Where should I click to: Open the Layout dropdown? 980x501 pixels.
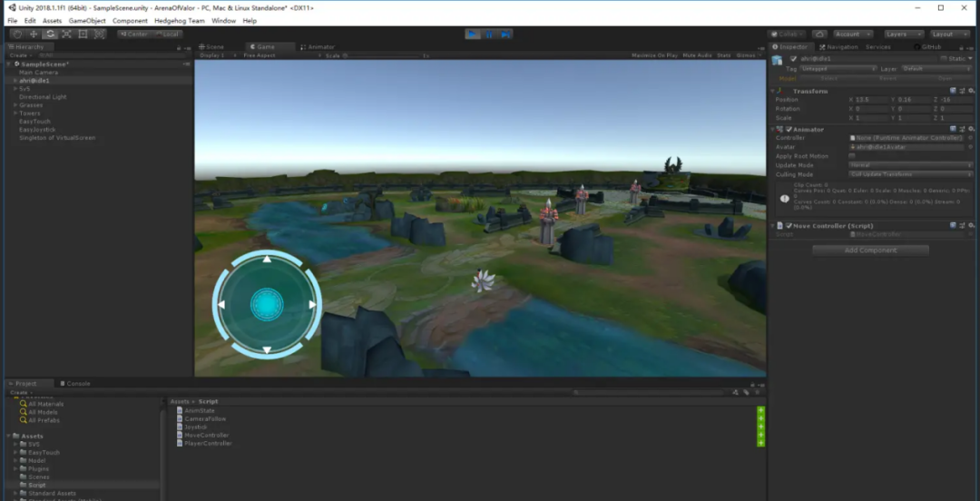950,34
